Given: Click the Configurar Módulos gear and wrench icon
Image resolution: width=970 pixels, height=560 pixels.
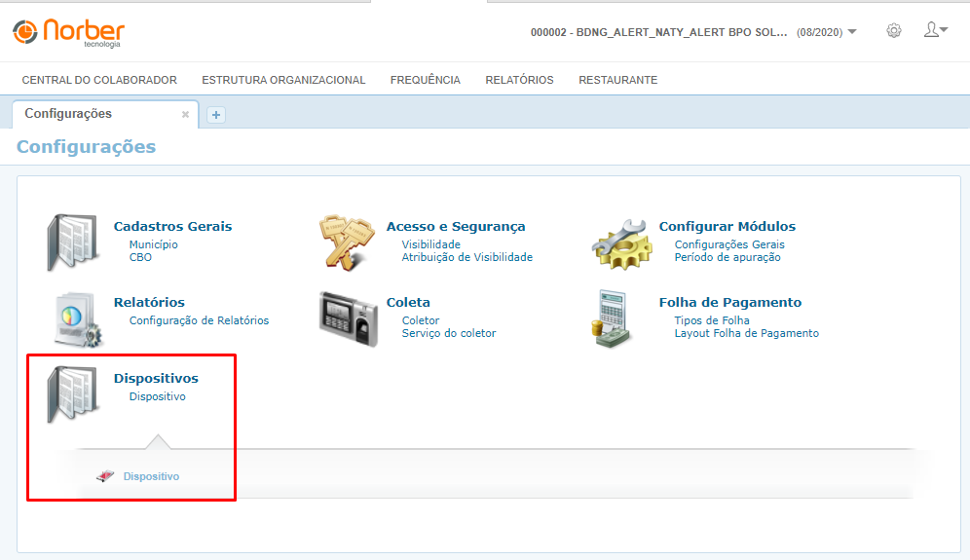Looking at the screenshot, I should click(x=620, y=243).
